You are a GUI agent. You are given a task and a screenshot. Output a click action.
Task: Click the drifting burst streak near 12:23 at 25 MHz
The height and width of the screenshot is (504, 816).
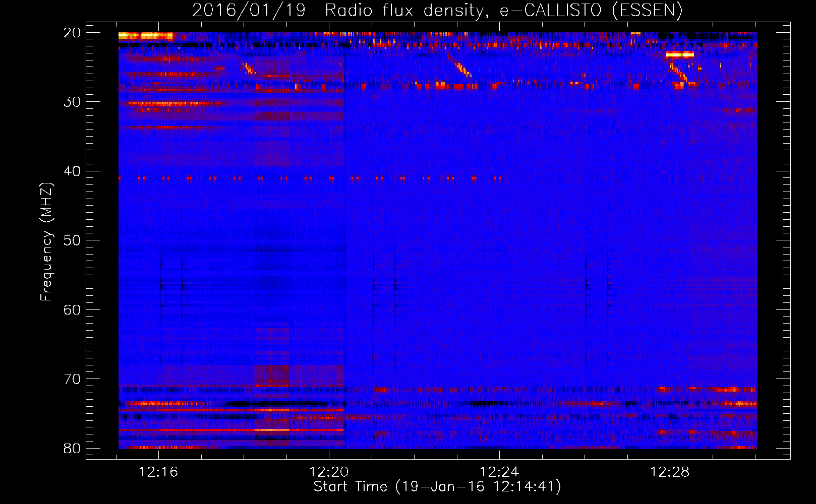pyautogui.click(x=462, y=69)
